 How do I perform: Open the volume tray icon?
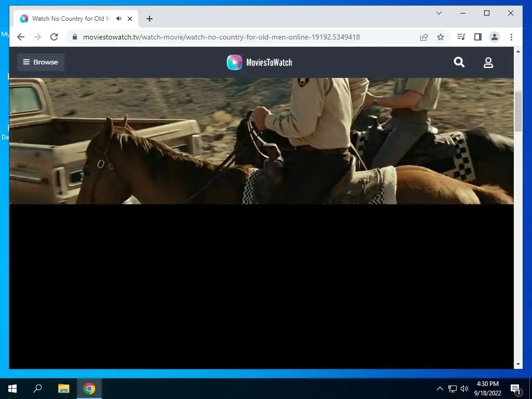(x=464, y=389)
